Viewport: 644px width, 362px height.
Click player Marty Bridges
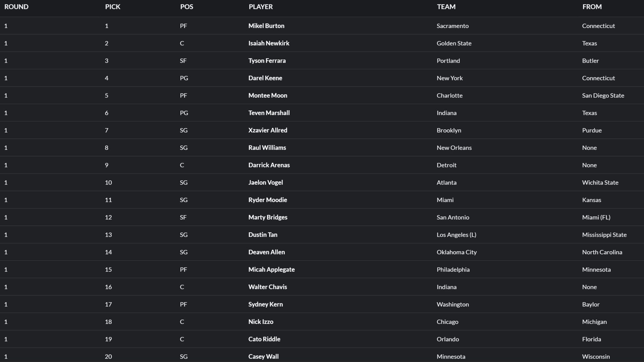point(268,217)
